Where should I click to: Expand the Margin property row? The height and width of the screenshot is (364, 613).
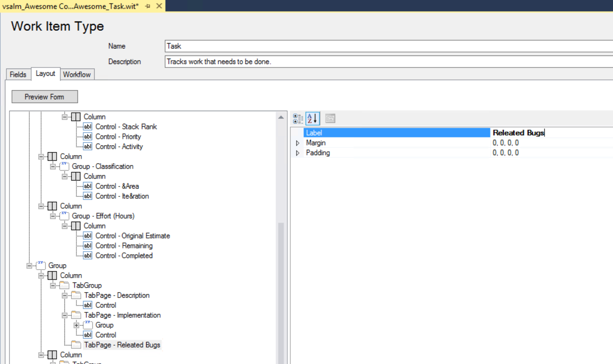[x=298, y=143]
